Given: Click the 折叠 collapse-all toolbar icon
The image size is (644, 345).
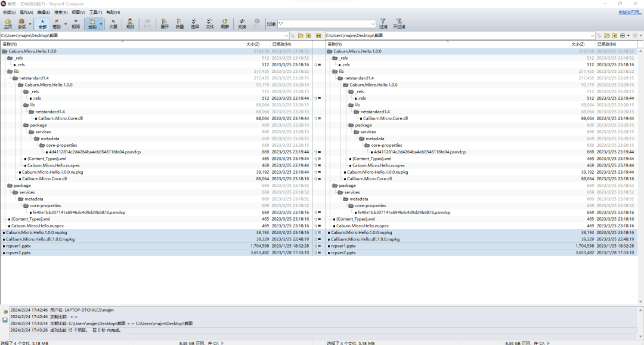Looking at the screenshot, I should point(179,23).
